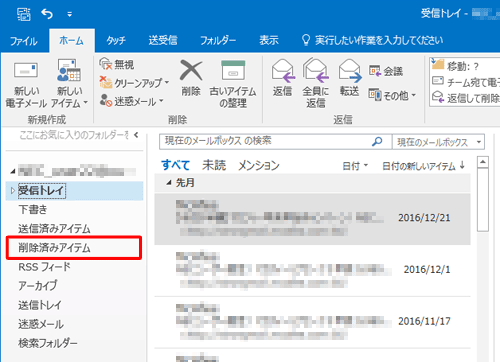This screenshot has height=362, width=500.
Task: Open the 下書き folder
Action: (33, 210)
